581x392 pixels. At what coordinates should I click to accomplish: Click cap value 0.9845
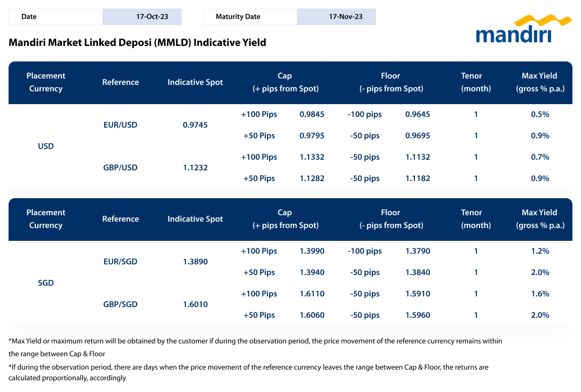click(312, 114)
